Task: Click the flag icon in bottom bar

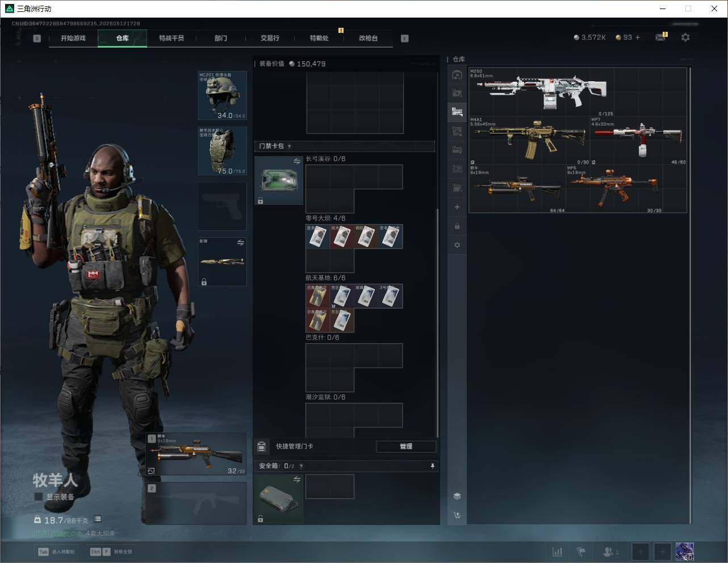Action: pos(581,552)
